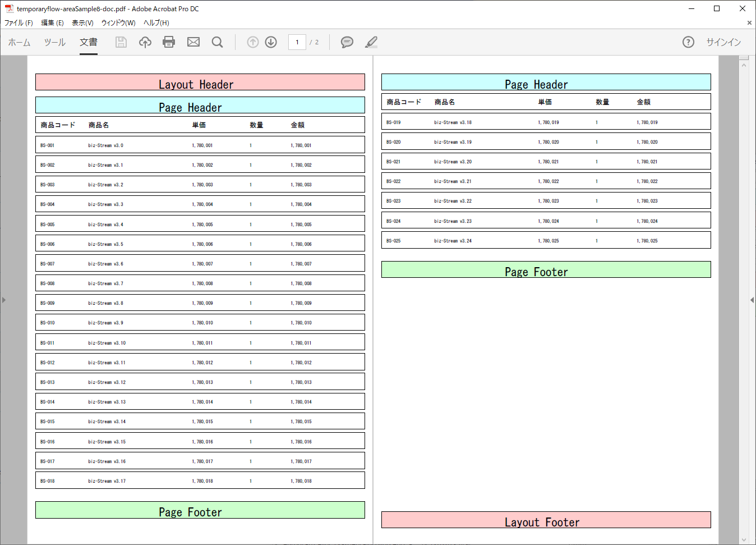Click scroll down arrow on vertical scrollbar

tap(744, 539)
